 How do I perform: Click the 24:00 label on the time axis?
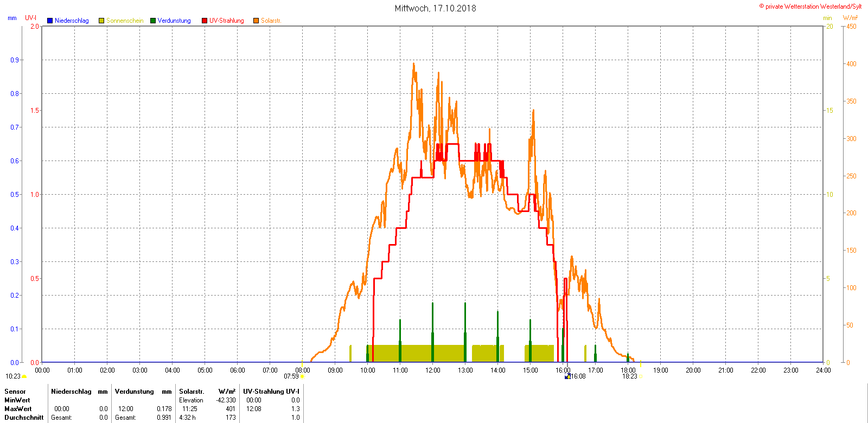[824, 370]
